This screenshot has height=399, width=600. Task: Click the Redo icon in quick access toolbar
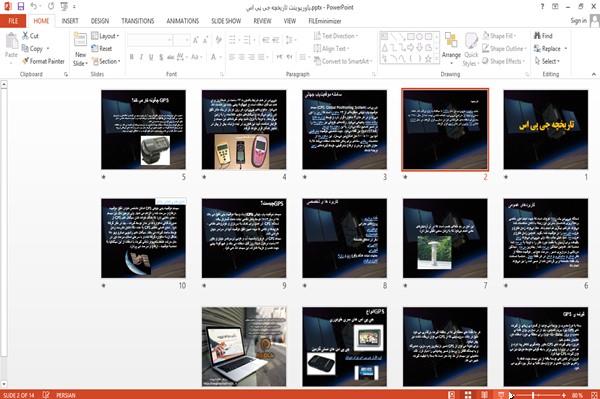[51, 7]
